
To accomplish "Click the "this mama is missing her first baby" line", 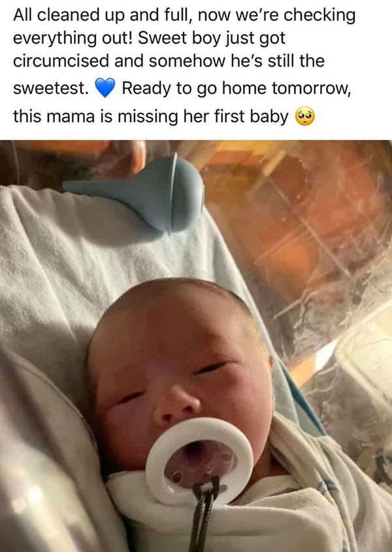I will click(x=151, y=116).
